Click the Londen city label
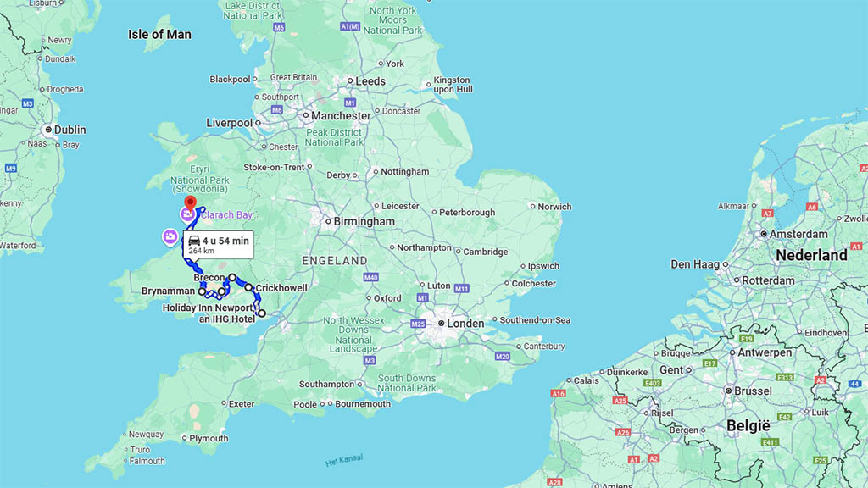The height and width of the screenshot is (488, 868). coord(465,324)
